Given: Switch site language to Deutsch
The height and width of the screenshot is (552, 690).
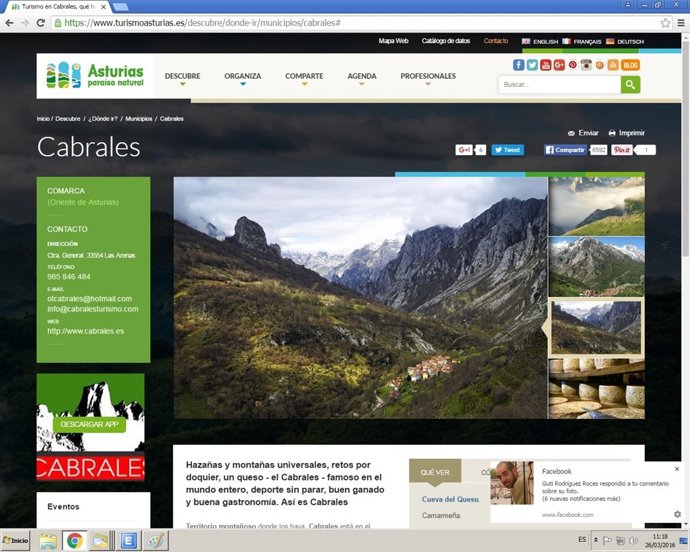Looking at the screenshot, I should [625, 41].
